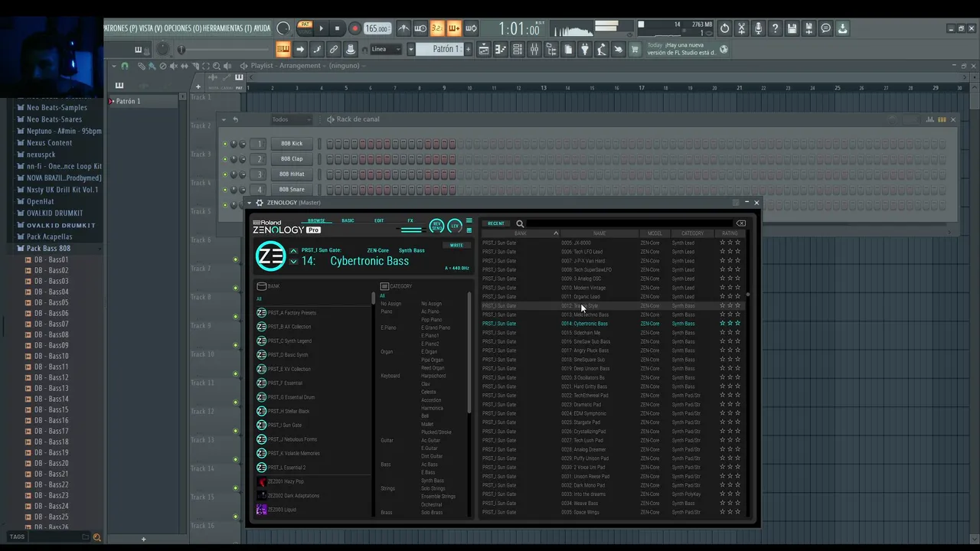
Task: Open the plugin picker plug icon
Action: pyautogui.click(x=585, y=49)
